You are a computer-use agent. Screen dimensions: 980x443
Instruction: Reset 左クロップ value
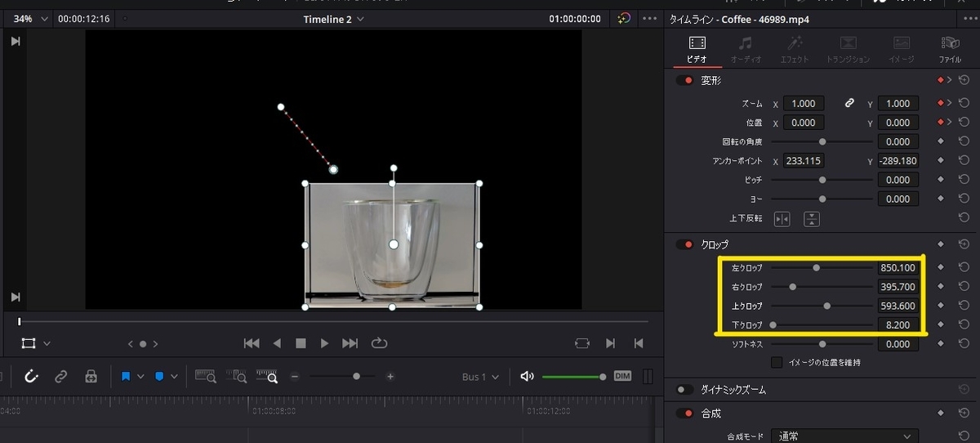point(964,267)
